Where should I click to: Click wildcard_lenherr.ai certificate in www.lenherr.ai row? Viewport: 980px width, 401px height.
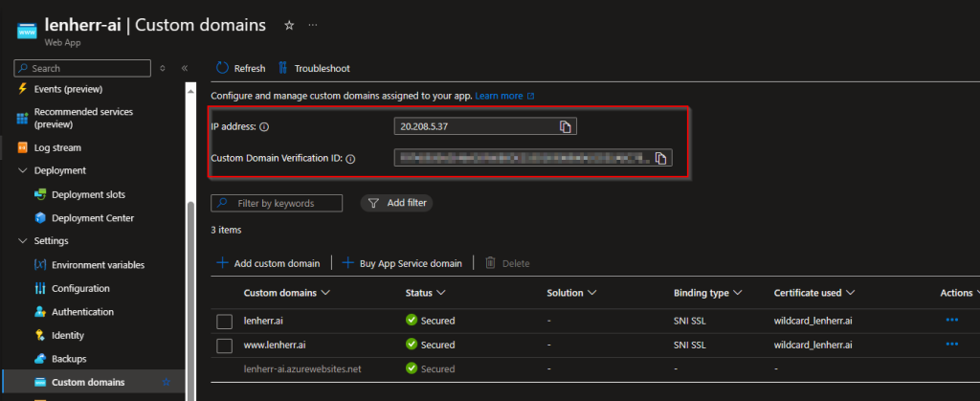(813, 345)
